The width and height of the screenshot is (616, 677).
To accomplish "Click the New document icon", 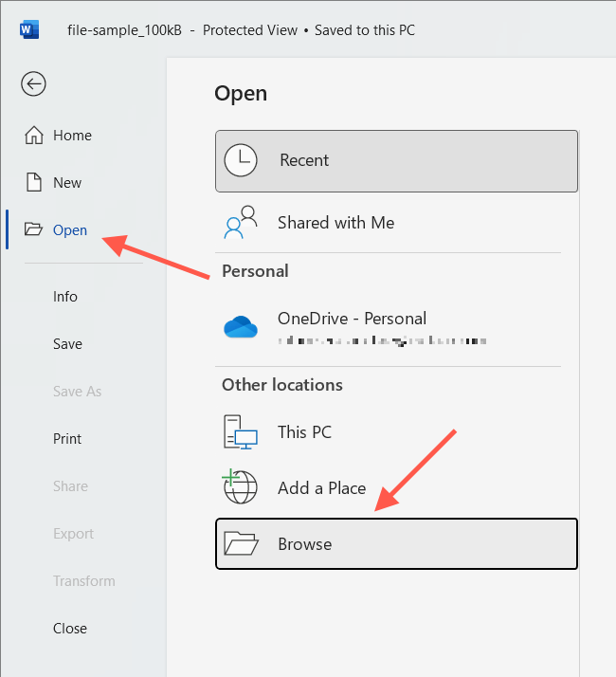I will pyautogui.click(x=34, y=183).
